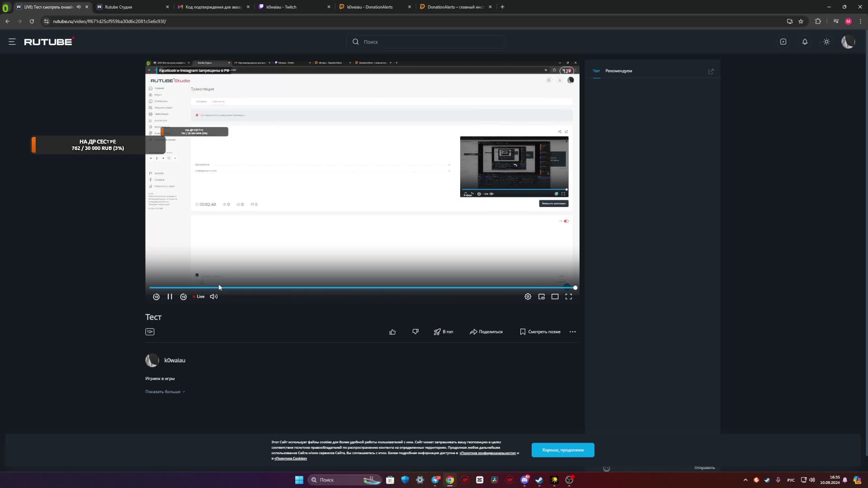The width and height of the screenshot is (868, 488).
Task: Open the Rutube Студия browser tab
Action: [118, 7]
